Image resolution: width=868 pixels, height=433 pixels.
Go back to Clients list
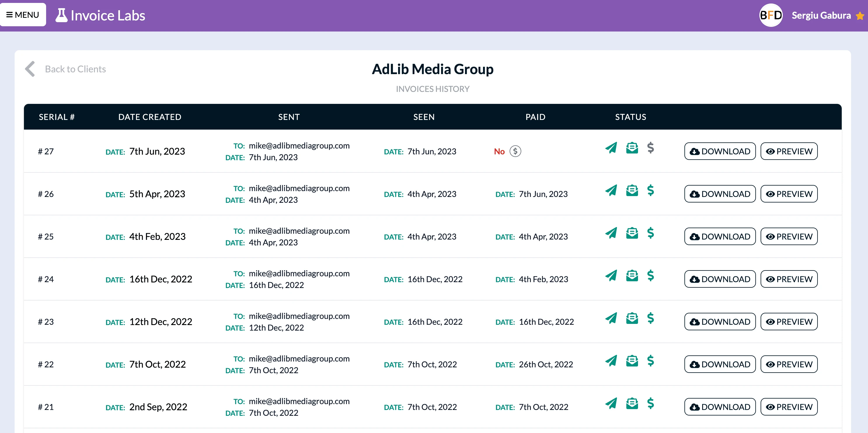pos(76,69)
